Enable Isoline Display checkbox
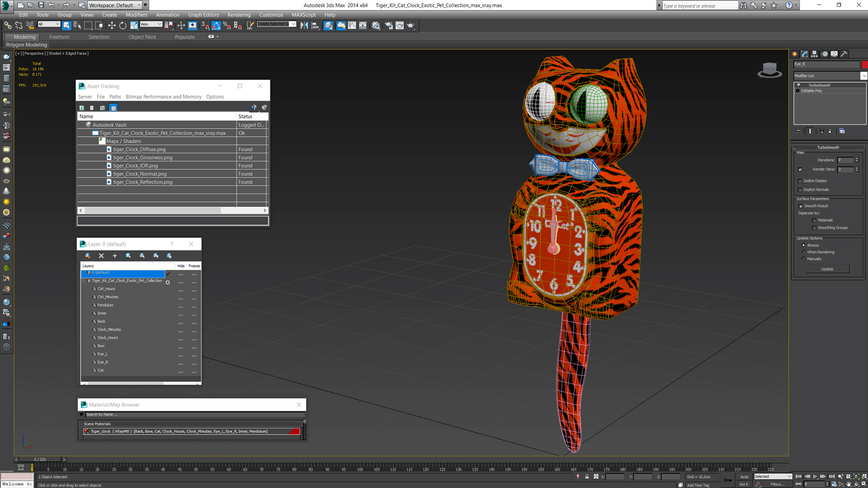The image size is (868, 488). coord(800,181)
